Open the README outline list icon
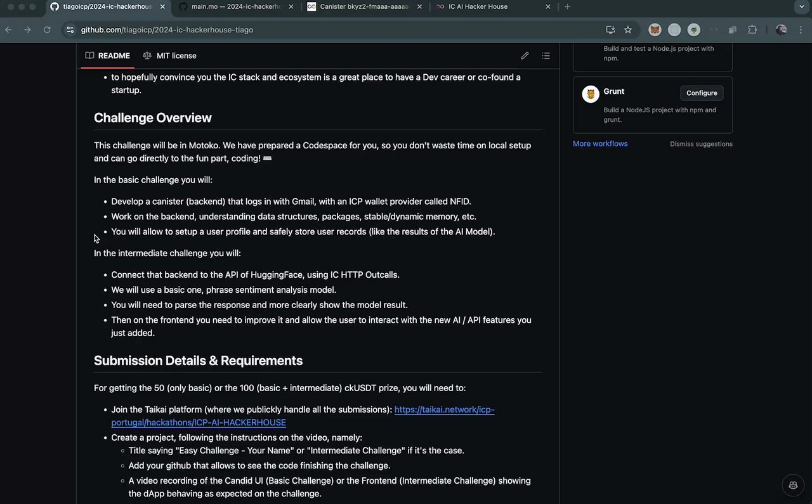Screen dimensions: 812x504 pos(546,56)
